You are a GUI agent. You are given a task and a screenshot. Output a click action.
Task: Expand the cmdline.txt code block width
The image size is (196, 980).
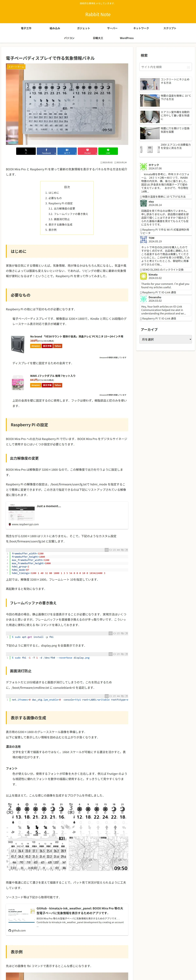pos(118,696)
